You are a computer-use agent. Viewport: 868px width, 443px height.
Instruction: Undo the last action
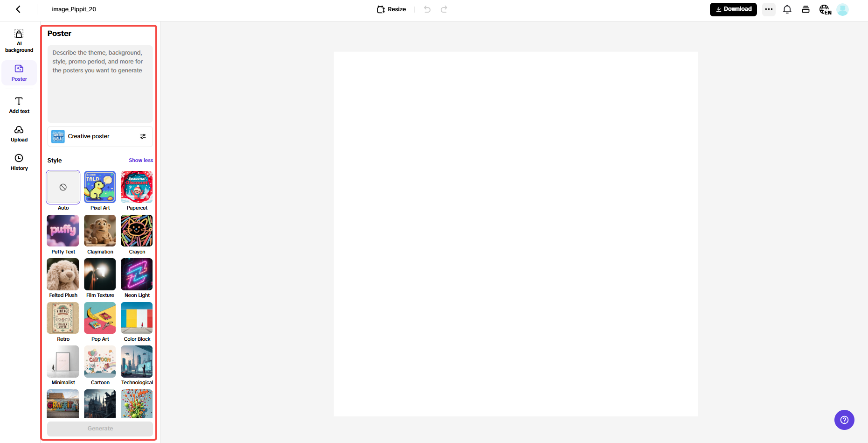tap(427, 9)
